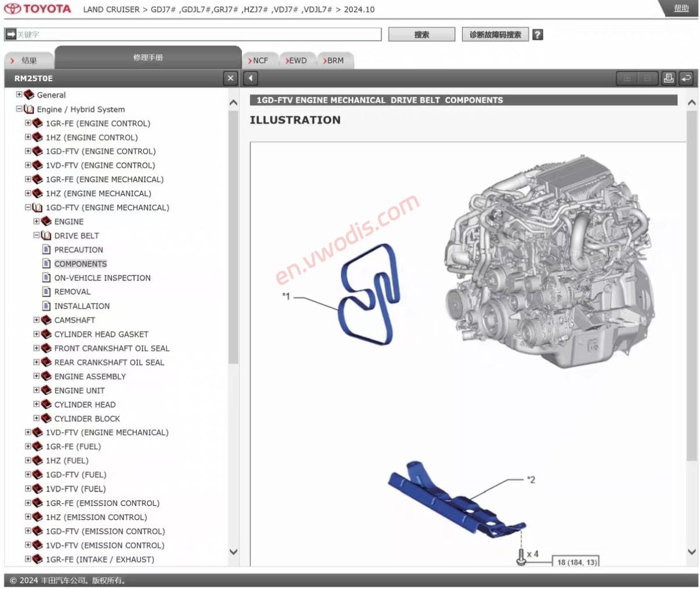Image resolution: width=700 pixels, height=589 pixels.
Task: Click the book icon next to REAR CRANKSHAFT OIL SEAL
Action: pyautogui.click(x=46, y=362)
